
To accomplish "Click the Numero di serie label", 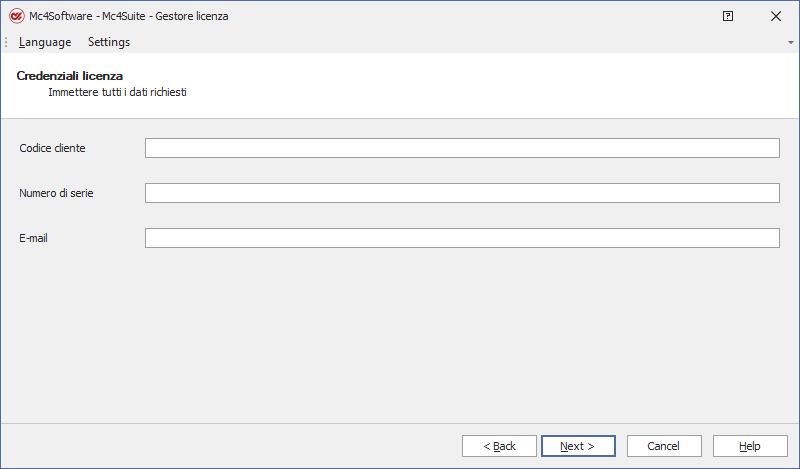I will [56, 193].
